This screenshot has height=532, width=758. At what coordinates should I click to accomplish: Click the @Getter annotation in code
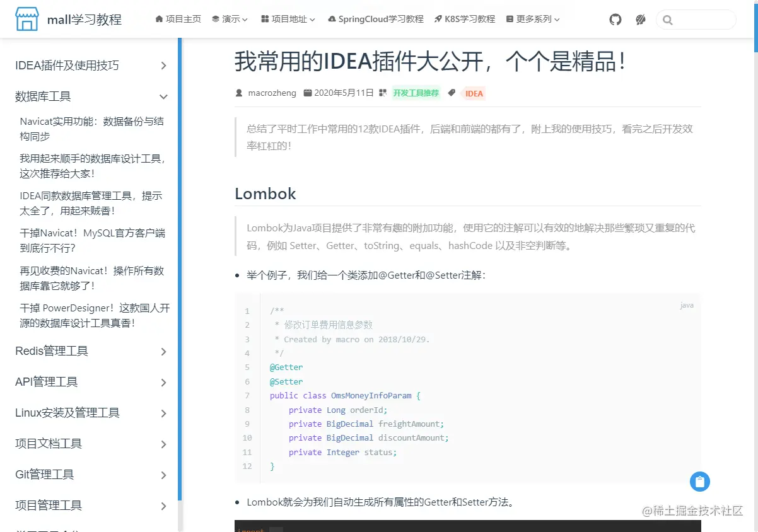pyautogui.click(x=286, y=367)
